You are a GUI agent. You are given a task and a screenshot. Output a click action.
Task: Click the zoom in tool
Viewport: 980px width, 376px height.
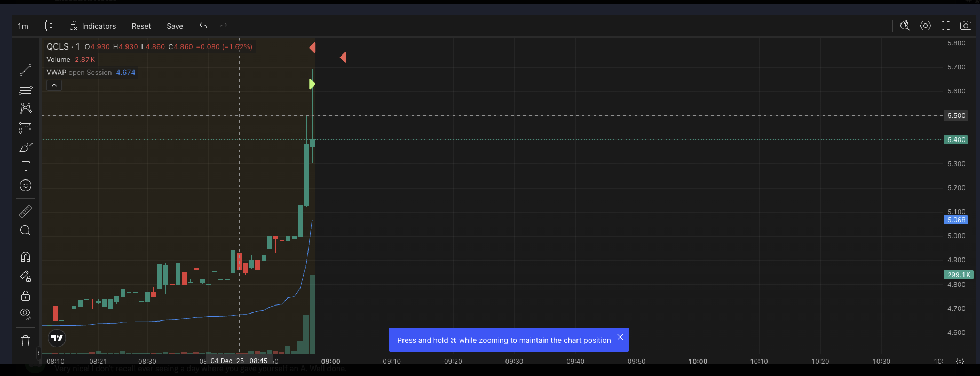[x=26, y=231]
